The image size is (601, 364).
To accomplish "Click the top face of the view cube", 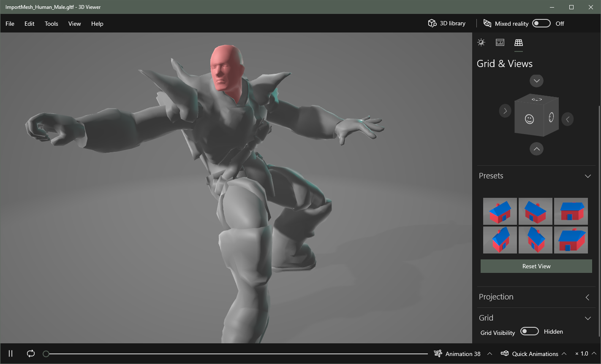I will [537, 99].
